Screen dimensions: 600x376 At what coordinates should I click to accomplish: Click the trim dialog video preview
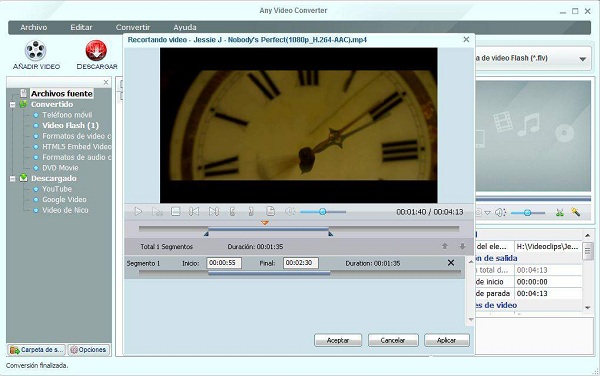(x=298, y=125)
